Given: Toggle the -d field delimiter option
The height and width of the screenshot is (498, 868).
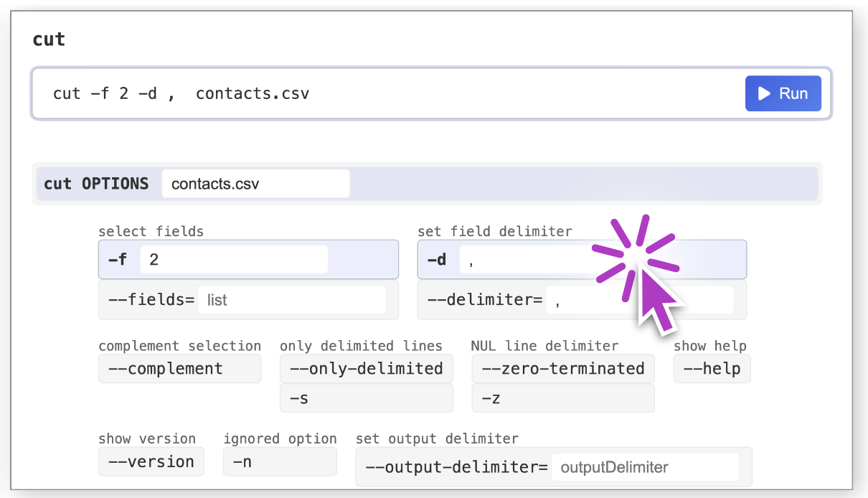Looking at the screenshot, I should point(436,260).
